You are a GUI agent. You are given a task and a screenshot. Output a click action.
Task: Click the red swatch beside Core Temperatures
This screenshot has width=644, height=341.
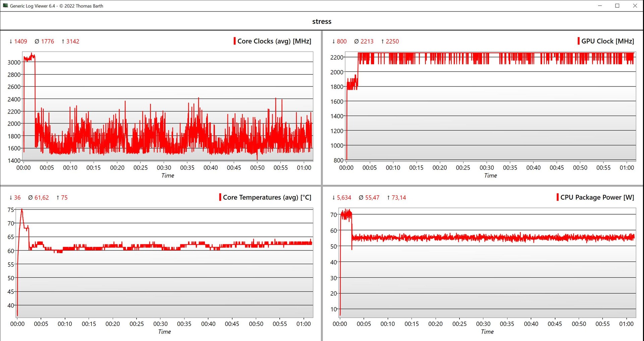(x=220, y=197)
